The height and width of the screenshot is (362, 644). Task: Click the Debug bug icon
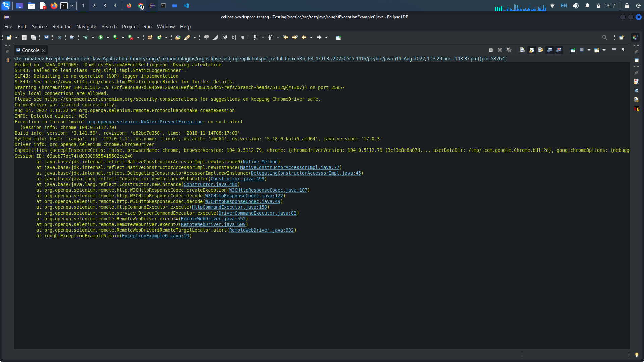tap(86, 37)
